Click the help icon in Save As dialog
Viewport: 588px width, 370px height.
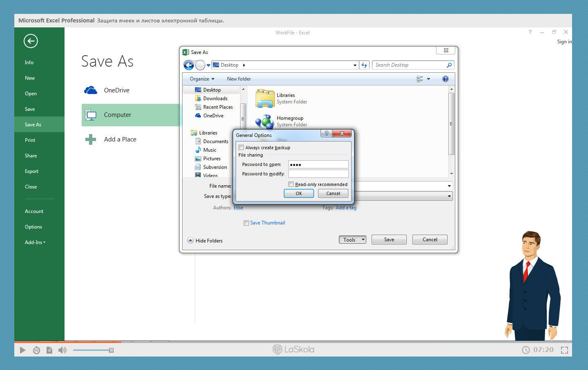(x=445, y=79)
